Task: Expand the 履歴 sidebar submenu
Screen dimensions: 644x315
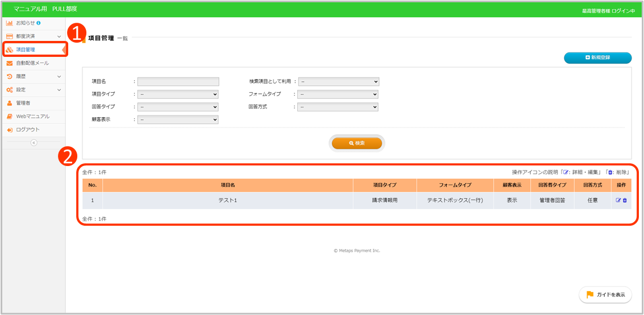Action: coord(59,76)
